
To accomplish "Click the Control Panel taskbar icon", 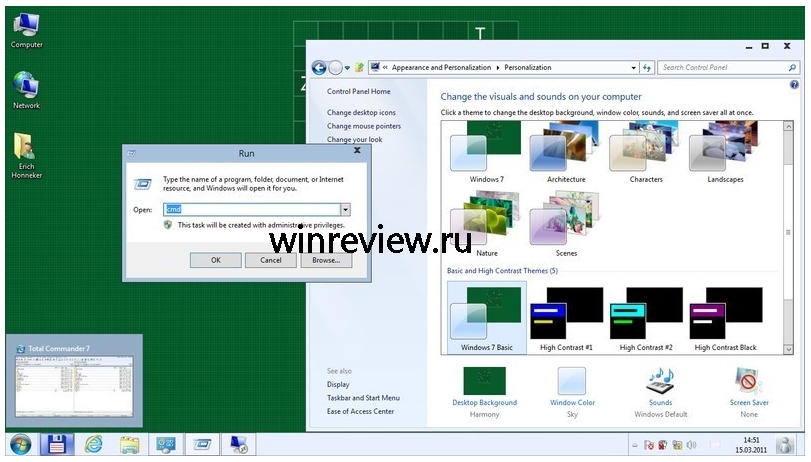I will 166,445.
